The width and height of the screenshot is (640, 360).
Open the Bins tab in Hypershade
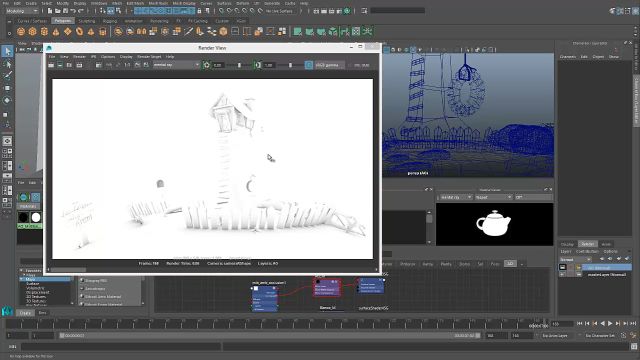tap(42, 313)
